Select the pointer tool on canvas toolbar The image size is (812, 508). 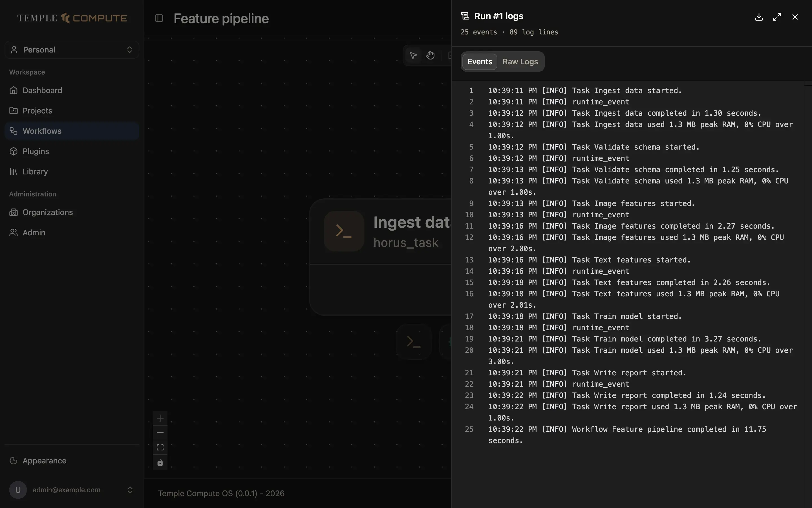coord(413,55)
